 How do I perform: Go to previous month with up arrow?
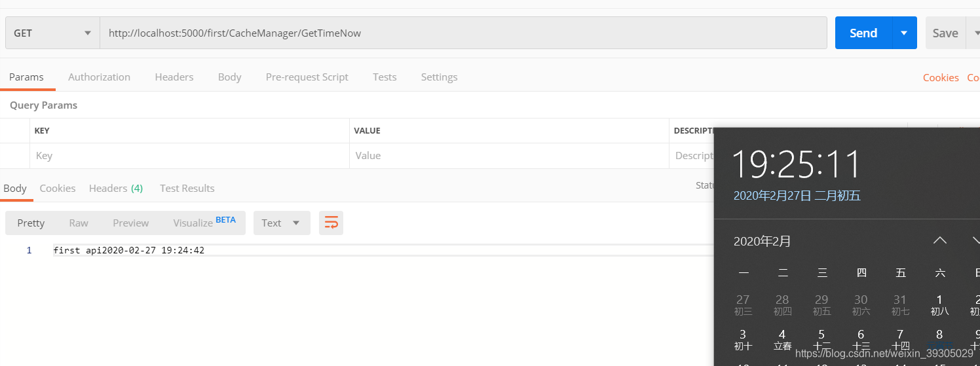940,240
